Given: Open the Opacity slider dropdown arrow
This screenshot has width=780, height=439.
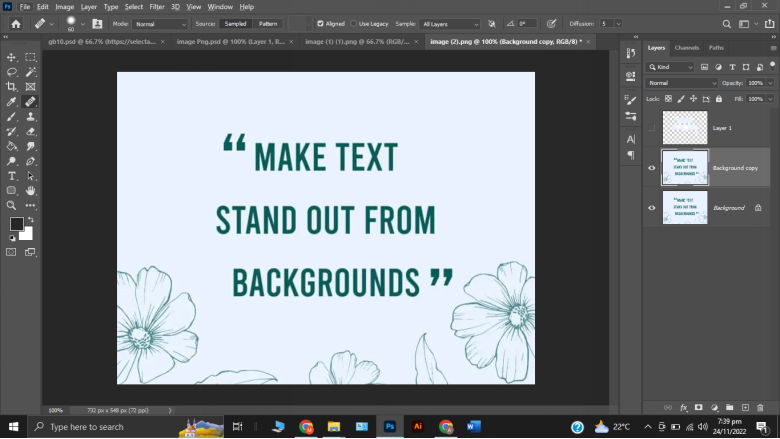Looking at the screenshot, I should (x=770, y=83).
